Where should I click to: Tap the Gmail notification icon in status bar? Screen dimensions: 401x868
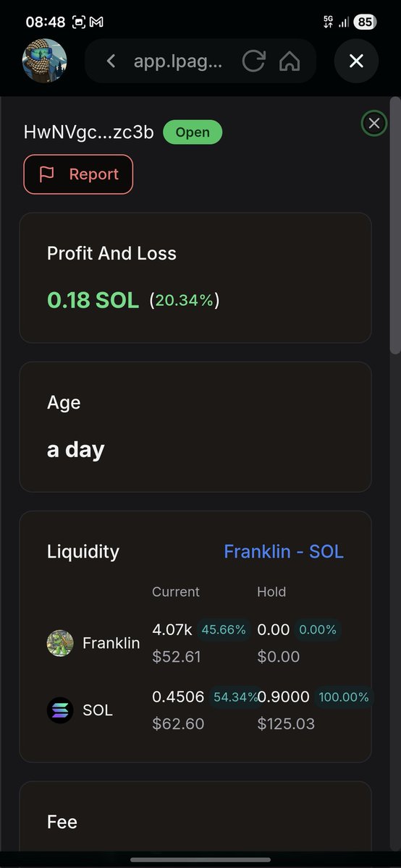click(96, 22)
